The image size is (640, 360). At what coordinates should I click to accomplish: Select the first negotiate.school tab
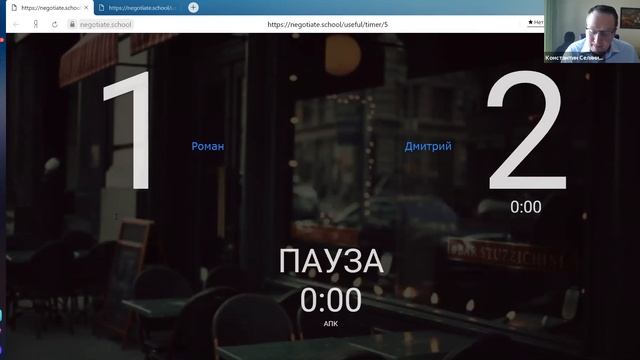click(50, 8)
